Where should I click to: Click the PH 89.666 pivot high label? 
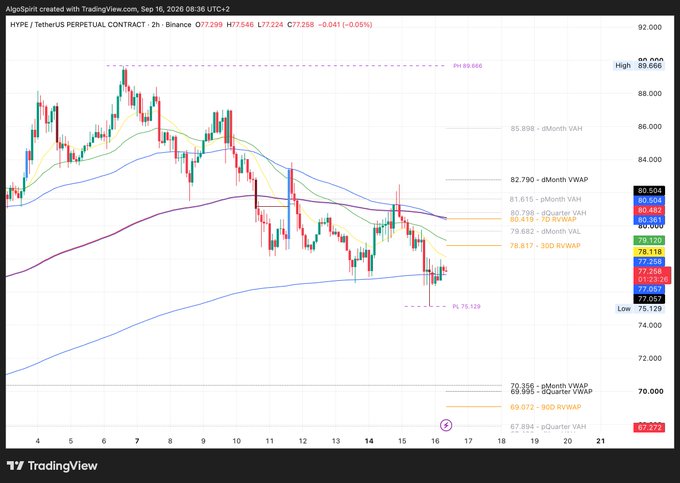468,66
